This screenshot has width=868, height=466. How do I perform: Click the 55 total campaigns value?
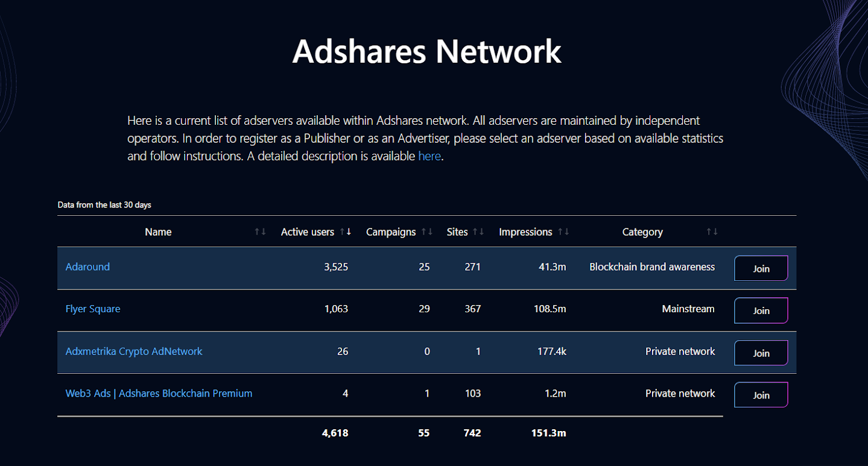coord(424,433)
